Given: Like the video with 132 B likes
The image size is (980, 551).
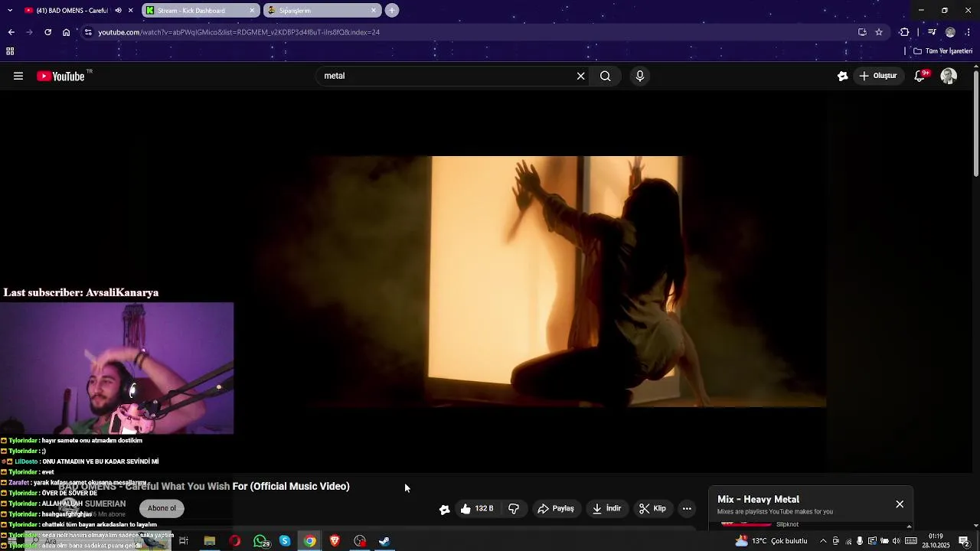Looking at the screenshot, I should (x=477, y=508).
